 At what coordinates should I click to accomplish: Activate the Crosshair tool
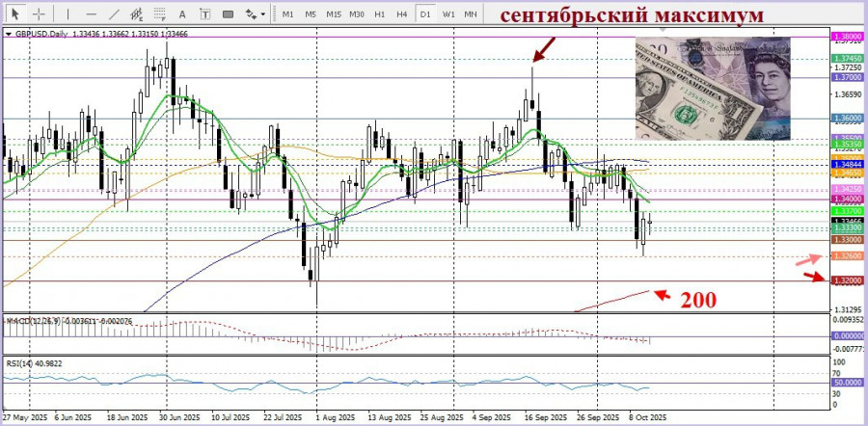[39, 13]
